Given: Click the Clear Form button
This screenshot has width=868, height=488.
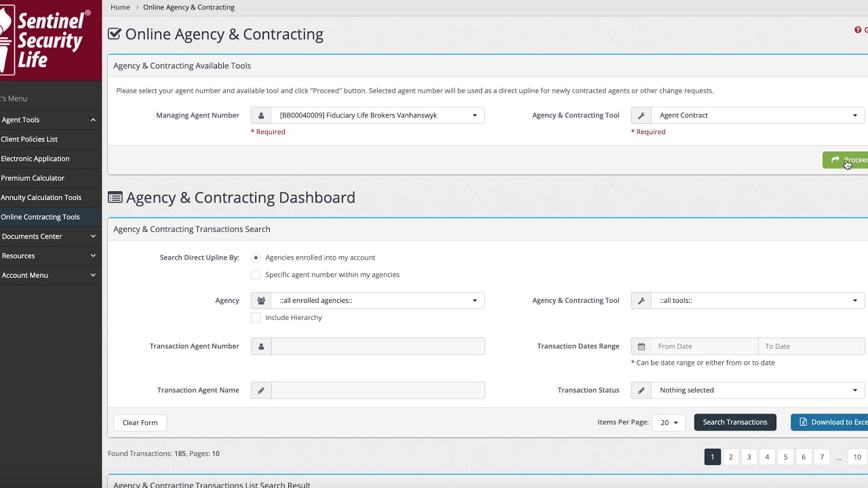Looking at the screenshot, I should pyautogui.click(x=140, y=422).
